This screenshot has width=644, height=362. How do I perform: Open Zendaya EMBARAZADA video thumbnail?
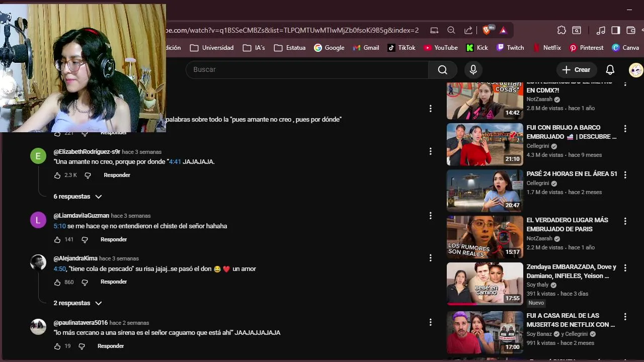coord(485,284)
